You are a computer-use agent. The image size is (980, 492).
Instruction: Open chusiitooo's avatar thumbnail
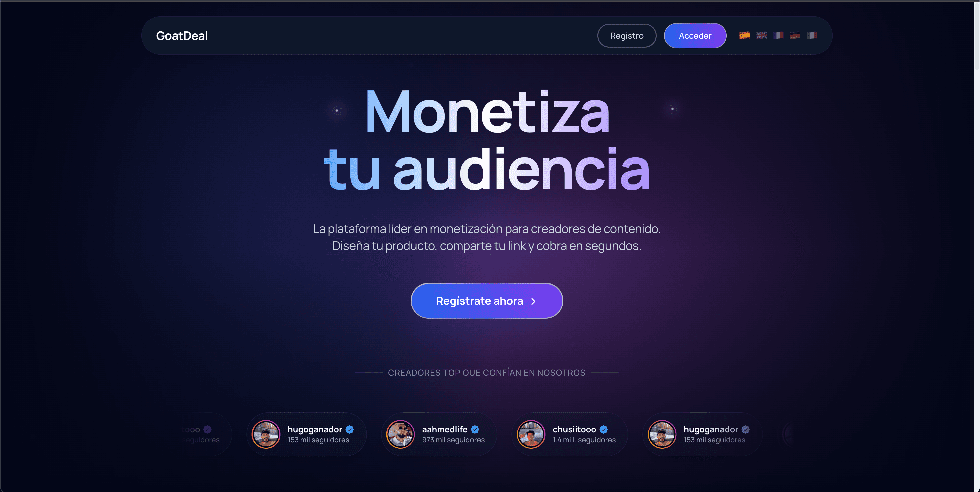click(531, 434)
